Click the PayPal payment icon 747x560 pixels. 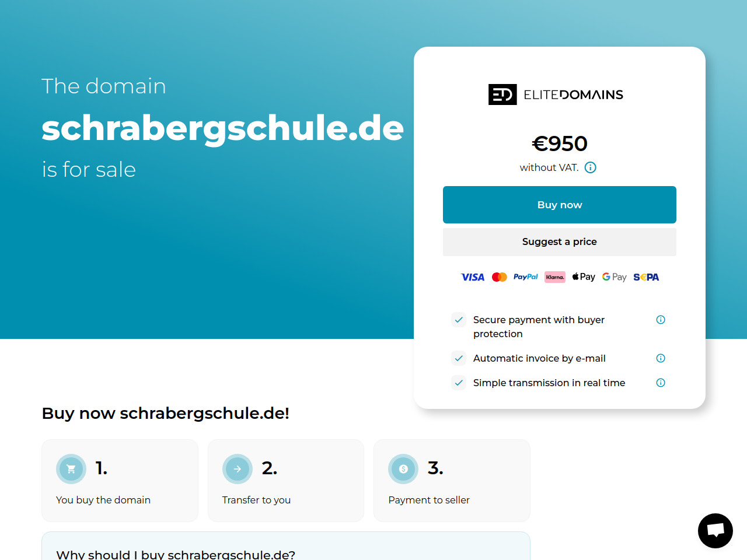click(x=526, y=277)
